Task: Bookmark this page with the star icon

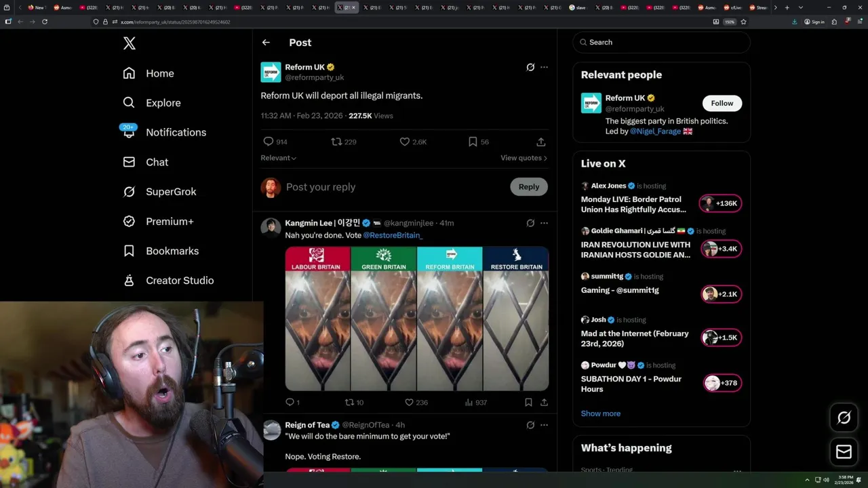Action: [743, 22]
